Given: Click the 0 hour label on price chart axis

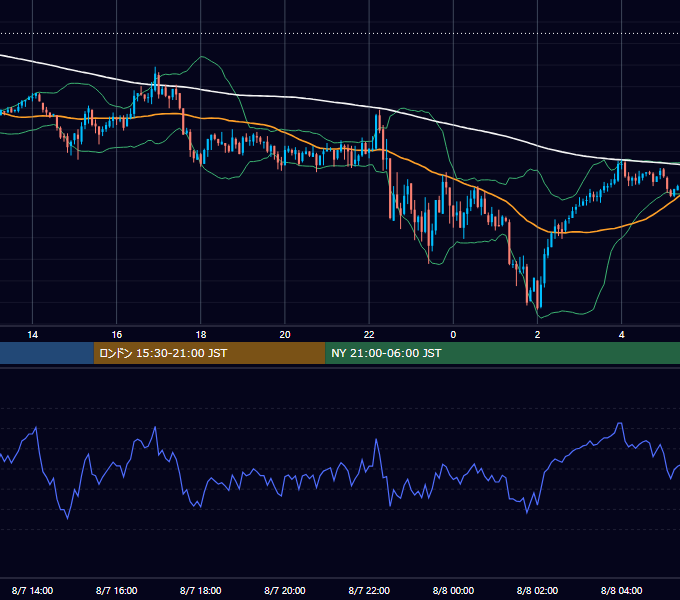Looking at the screenshot, I should click(453, 335).
